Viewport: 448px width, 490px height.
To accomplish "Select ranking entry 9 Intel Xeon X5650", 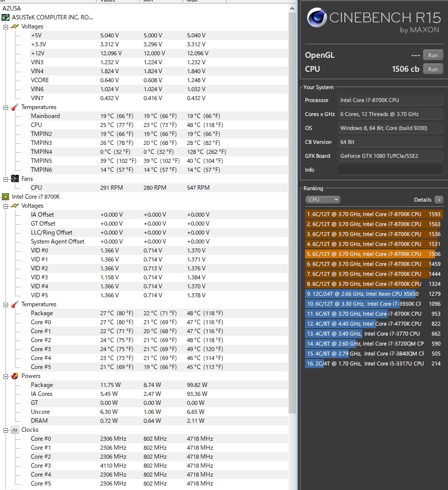I will coord(374,294).
